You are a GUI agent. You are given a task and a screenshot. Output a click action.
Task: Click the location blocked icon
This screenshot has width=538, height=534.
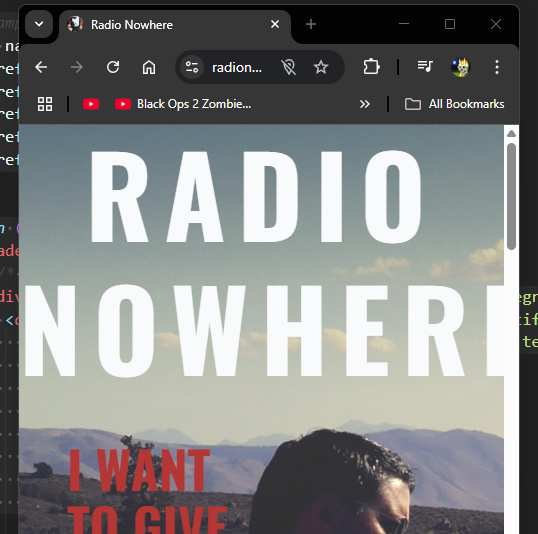(289, 67)
